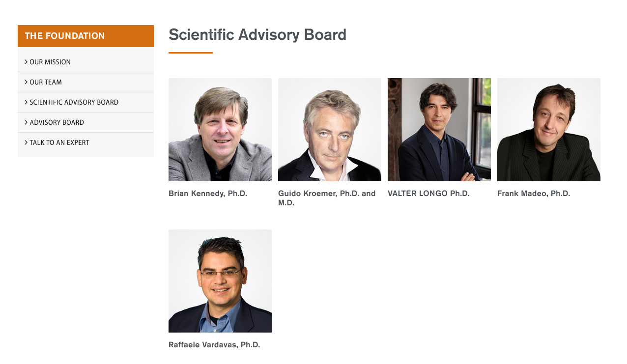This screenshot has height=364, width=627.
Task: Click the arrow before Talk to an Expert
Action: coord(26,142)
